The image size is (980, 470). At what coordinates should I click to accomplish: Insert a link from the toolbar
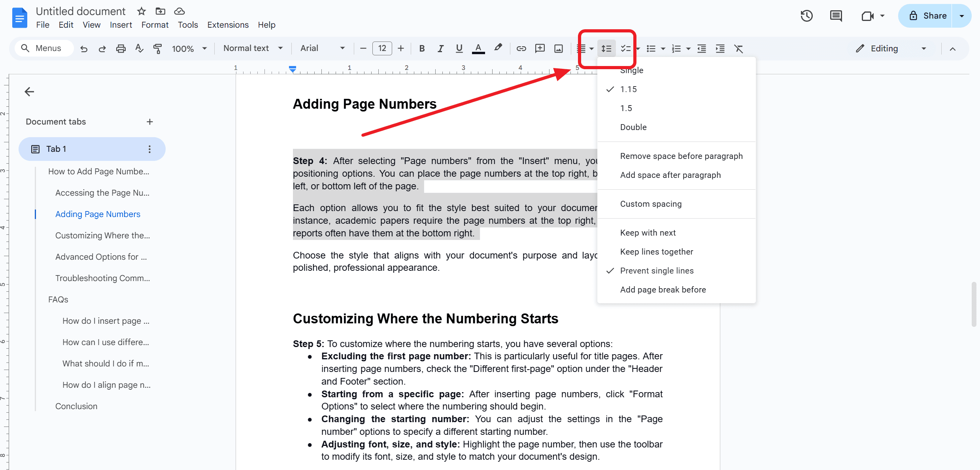click(521, 48)
